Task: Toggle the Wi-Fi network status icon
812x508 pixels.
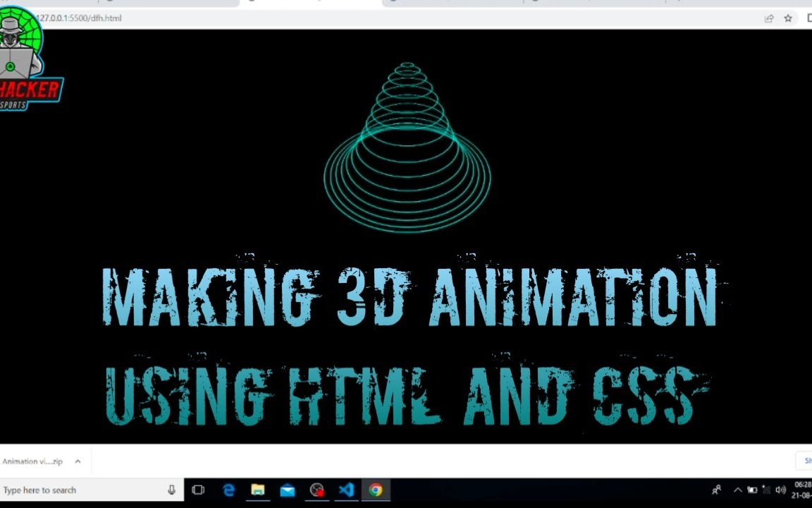Action: (x=767, y=490)
